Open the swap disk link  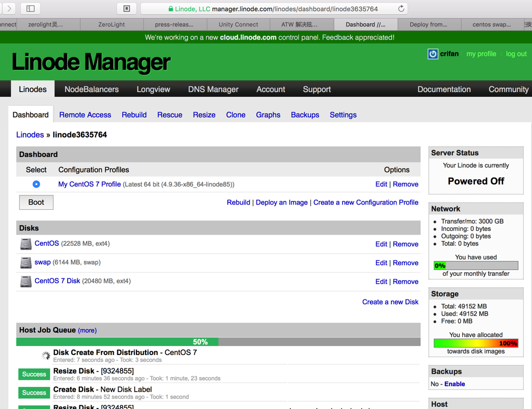(42, 262)
